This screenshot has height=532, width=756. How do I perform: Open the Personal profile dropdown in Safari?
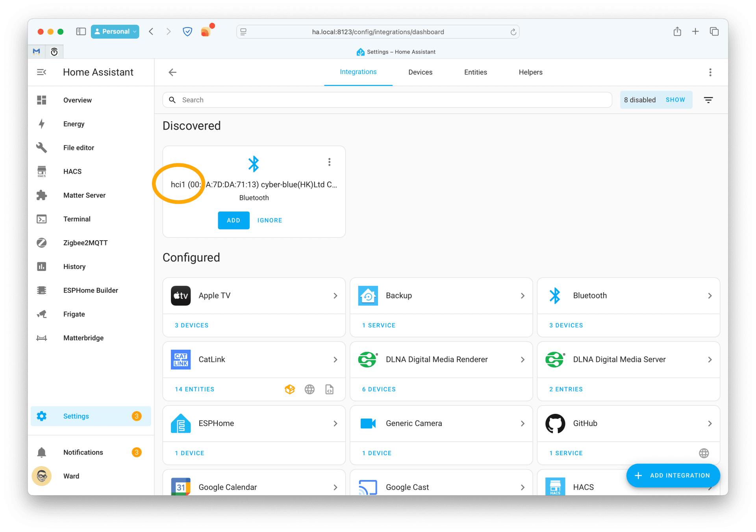click(115, 32)
